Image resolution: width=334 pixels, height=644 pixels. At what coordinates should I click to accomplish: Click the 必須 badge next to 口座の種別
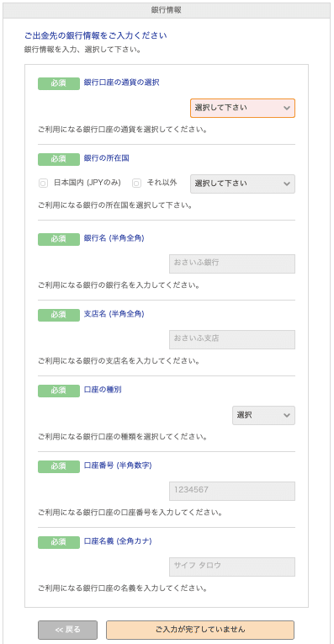click(x=59, y=391)
